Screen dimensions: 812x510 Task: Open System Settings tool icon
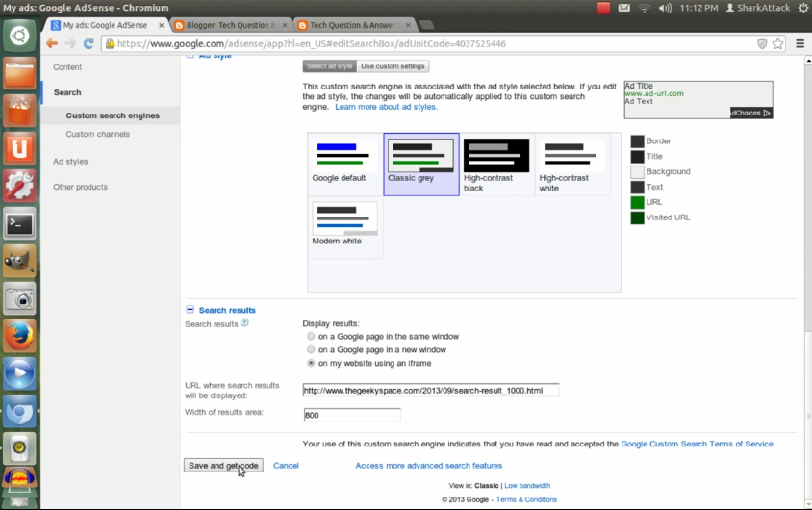pos(19,186)
